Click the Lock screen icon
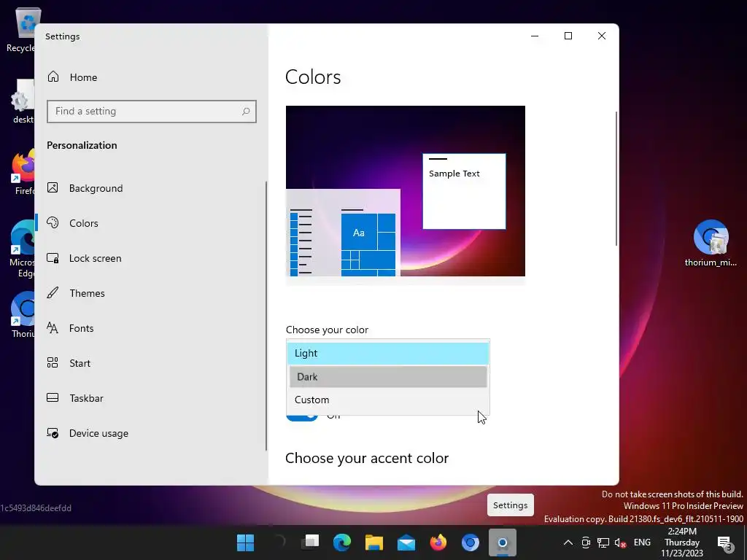 53,258
